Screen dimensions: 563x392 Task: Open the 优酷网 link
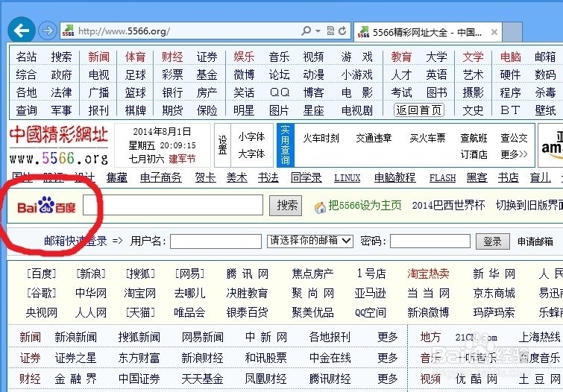click(x=476, y=379)
